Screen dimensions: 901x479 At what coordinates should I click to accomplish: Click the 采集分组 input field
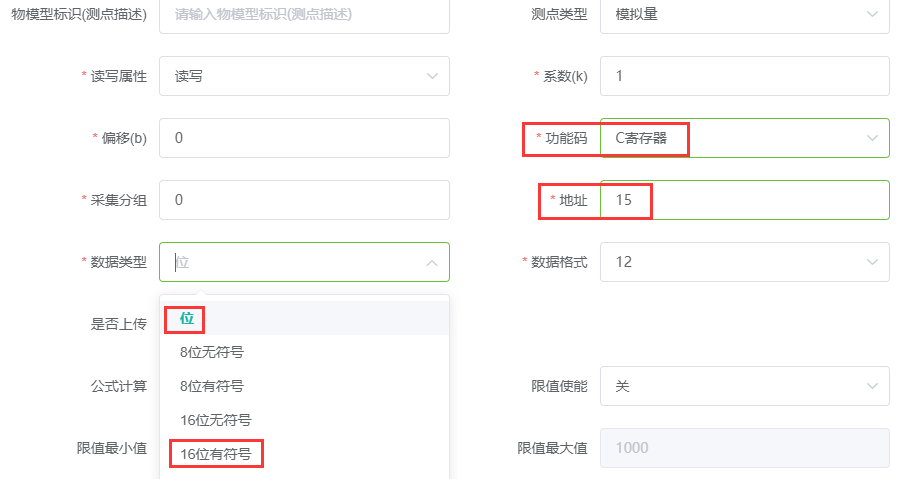coord(304,200)
